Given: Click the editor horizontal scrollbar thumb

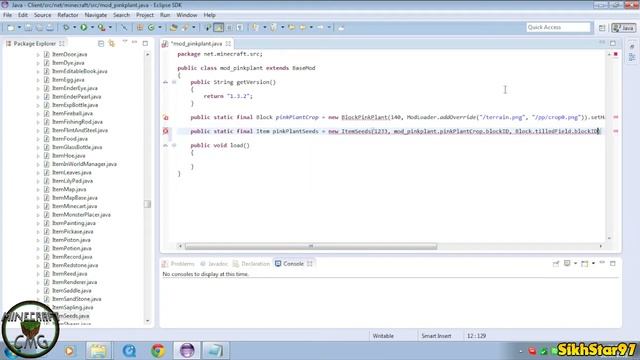Looking at the screenshot, I should (311, 246).
